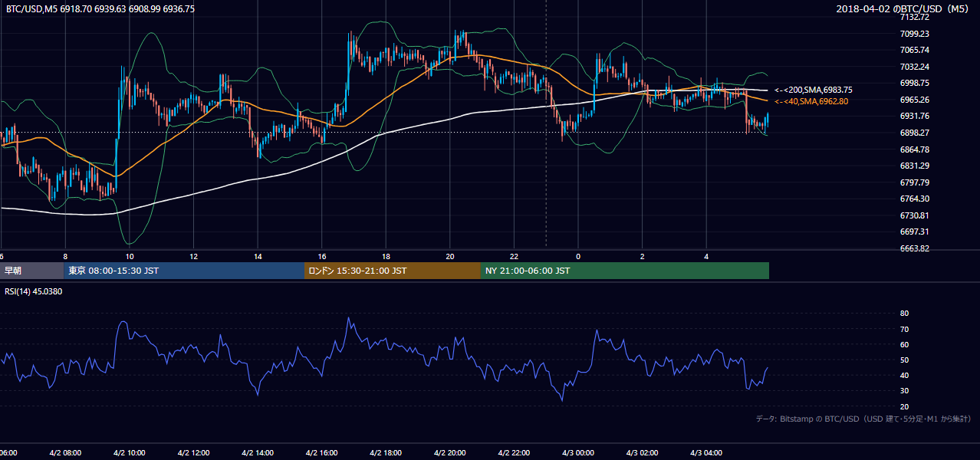Select the 200 SMA 6983.75 label
Screen dimensions: 980x460
pyautogui.click(x=814, y=90)
